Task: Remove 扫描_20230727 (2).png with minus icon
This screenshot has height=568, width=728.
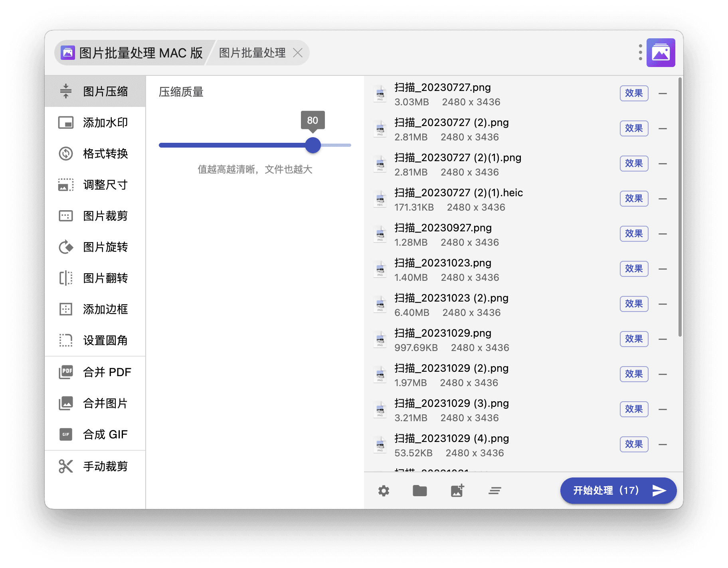Action: 663,129
